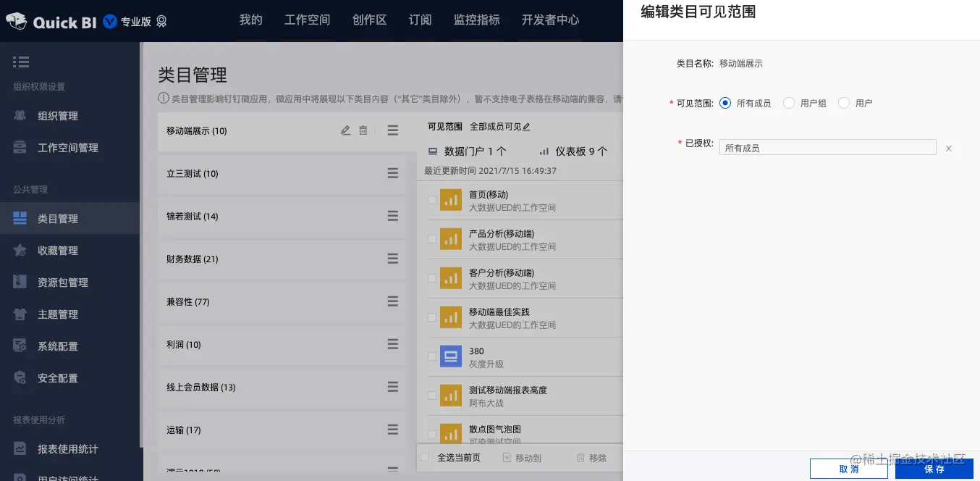
Task: Click drag handle for 兼容性 category
Action: click(x=392, y=301)
